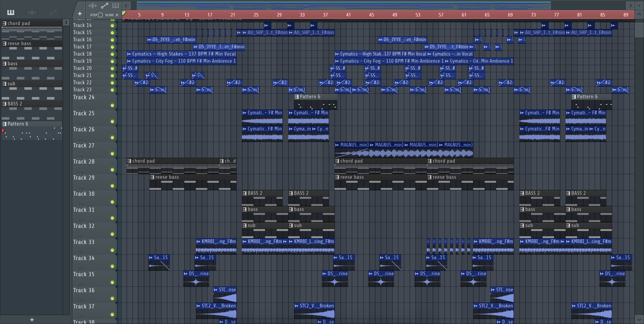The height and width of the screenshot is (324, 644).
Task: Select first AU_SHP clip on Track 15
Action: pyautogui.click(x=265, y=32)
